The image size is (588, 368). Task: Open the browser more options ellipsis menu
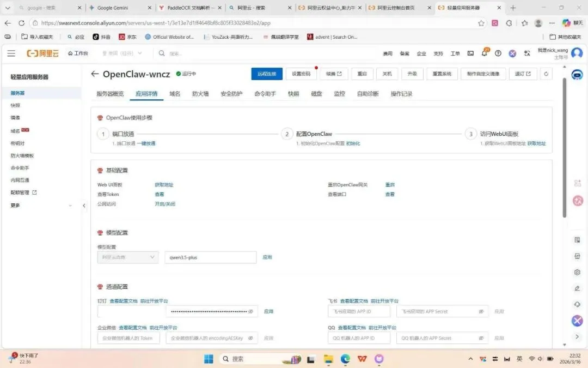point(552,23)
